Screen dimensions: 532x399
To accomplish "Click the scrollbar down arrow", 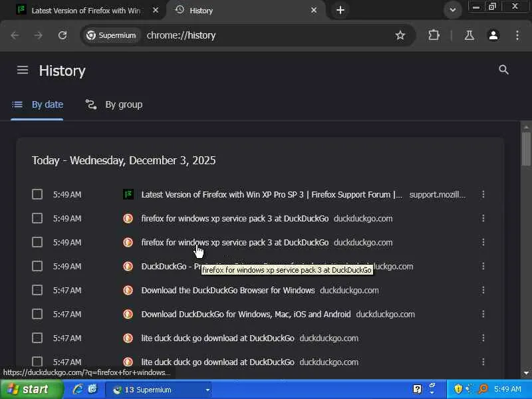I will point(526,372).
